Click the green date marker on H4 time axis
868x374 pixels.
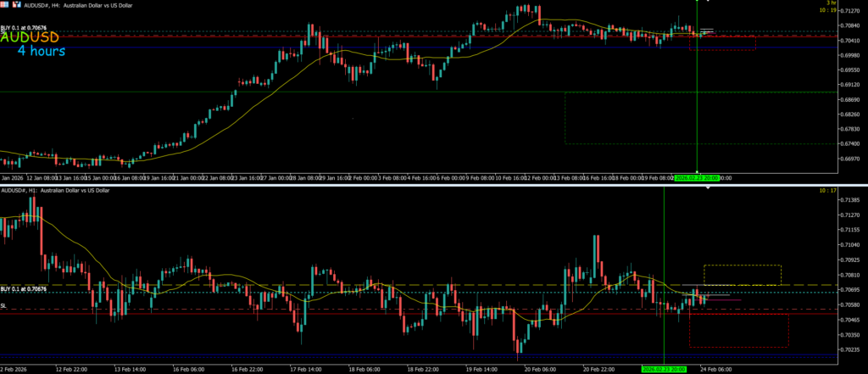[697, 178]
